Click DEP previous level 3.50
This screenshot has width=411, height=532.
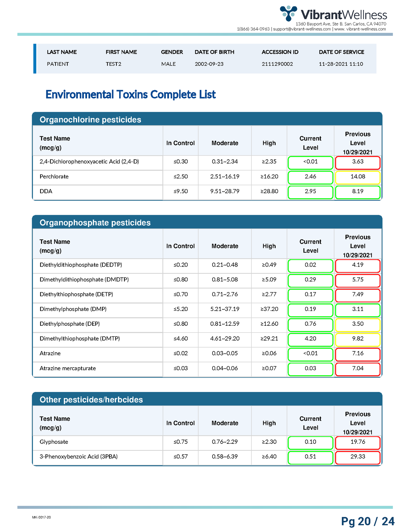pyautogui.click(x=358, y=325)
